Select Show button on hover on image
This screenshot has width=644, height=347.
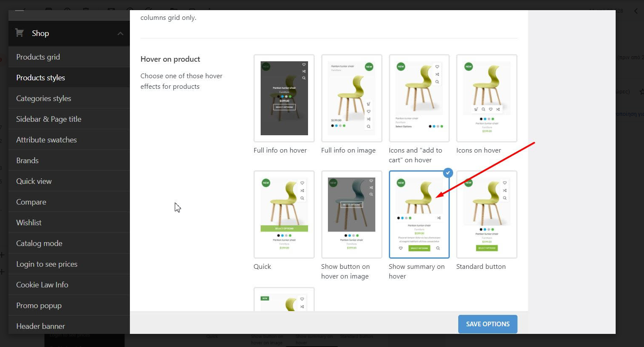(x=352, y=214)
